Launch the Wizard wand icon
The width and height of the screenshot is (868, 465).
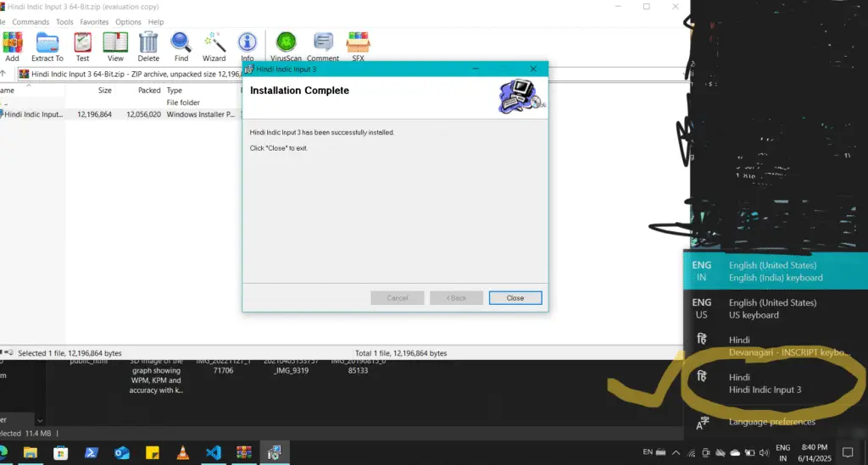214,46
